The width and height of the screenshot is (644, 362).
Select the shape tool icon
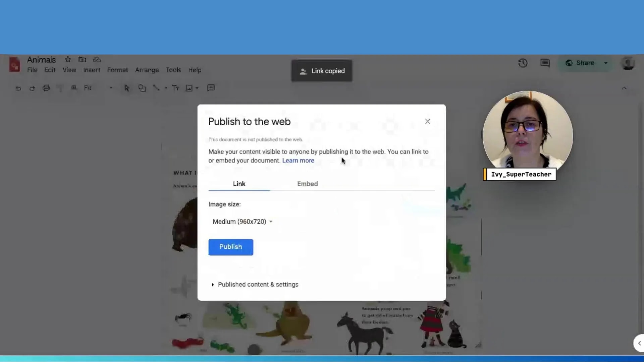[142, 88]
